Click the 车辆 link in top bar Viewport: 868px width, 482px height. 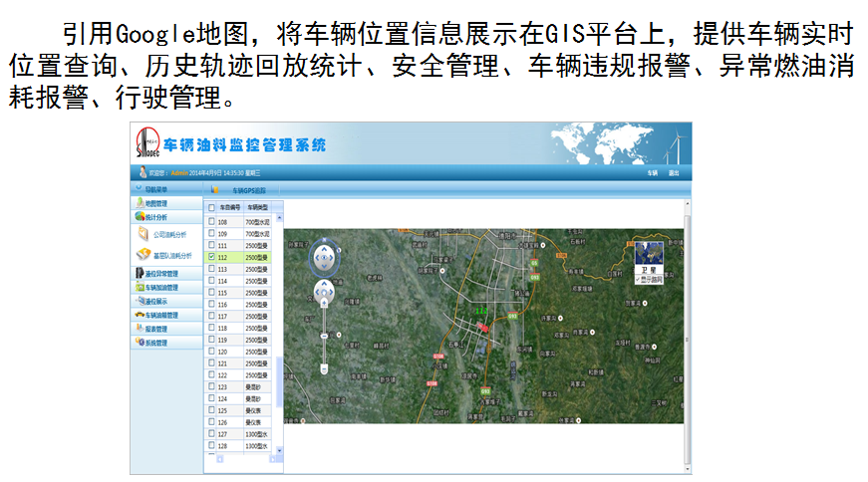[x=651, y=173]
